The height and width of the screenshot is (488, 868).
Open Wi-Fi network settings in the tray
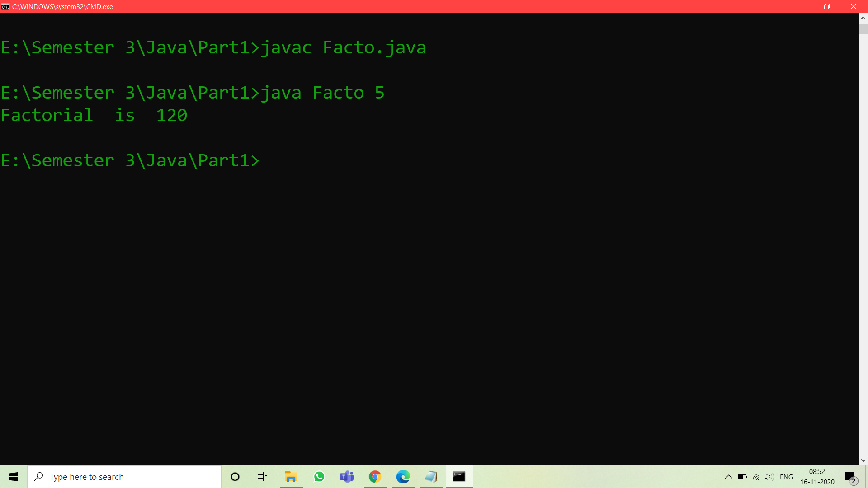pyautogui.click(x=756, y=477)
